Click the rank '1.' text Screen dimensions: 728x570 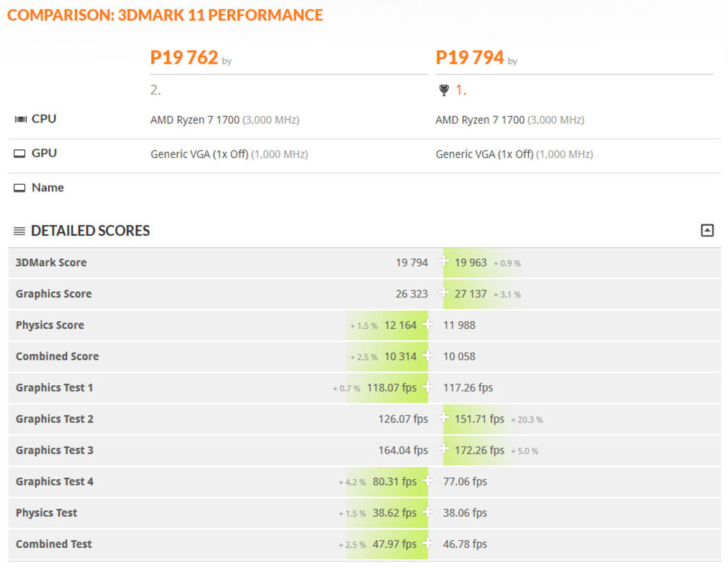460,90
